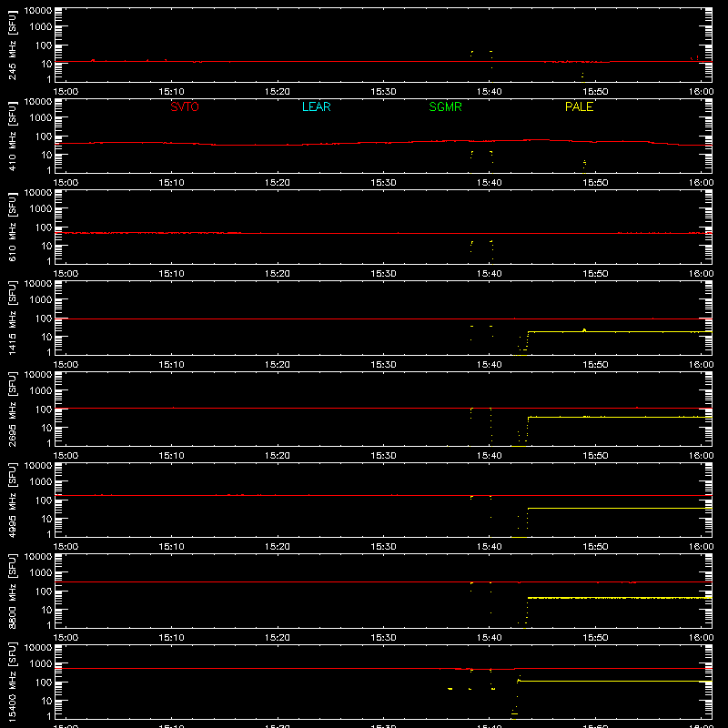Click 15:00 tick label below 8800 MHz plot

(66, 638)
